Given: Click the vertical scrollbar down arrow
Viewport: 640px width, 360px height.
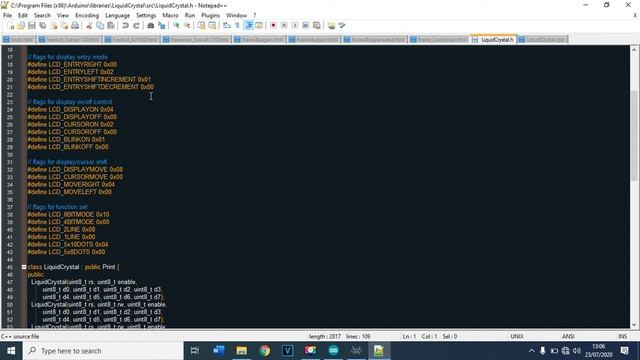Looking at the screenshot, I should [x=634, y=325].
